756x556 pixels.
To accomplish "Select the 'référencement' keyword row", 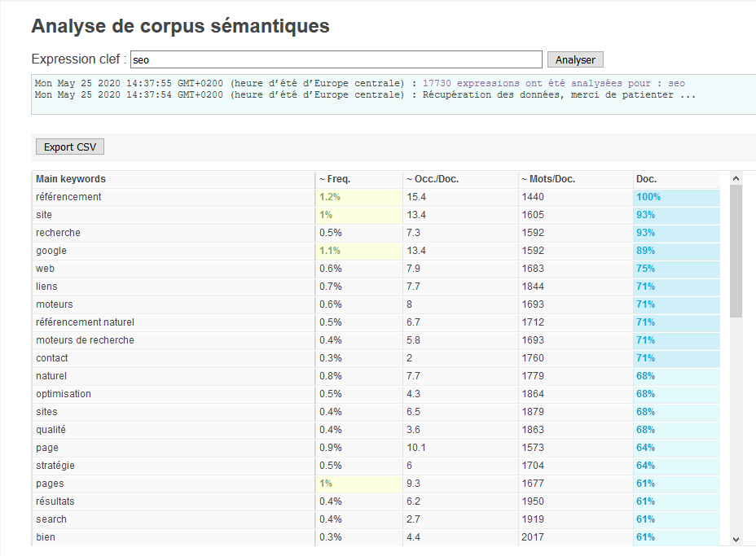I will [376, 197].
